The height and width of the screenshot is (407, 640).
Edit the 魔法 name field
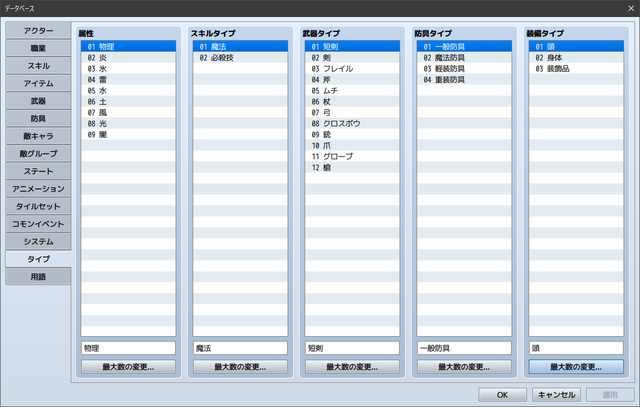(x=240, y=348)
